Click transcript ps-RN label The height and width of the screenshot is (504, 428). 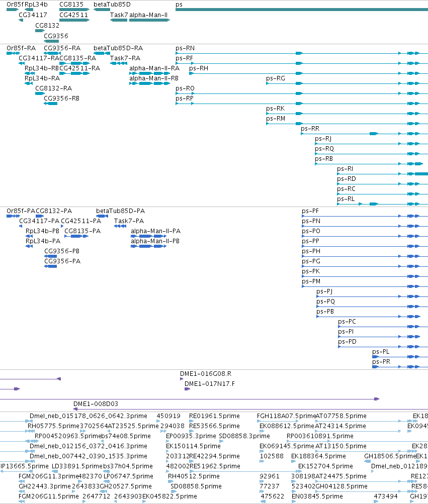185,48
